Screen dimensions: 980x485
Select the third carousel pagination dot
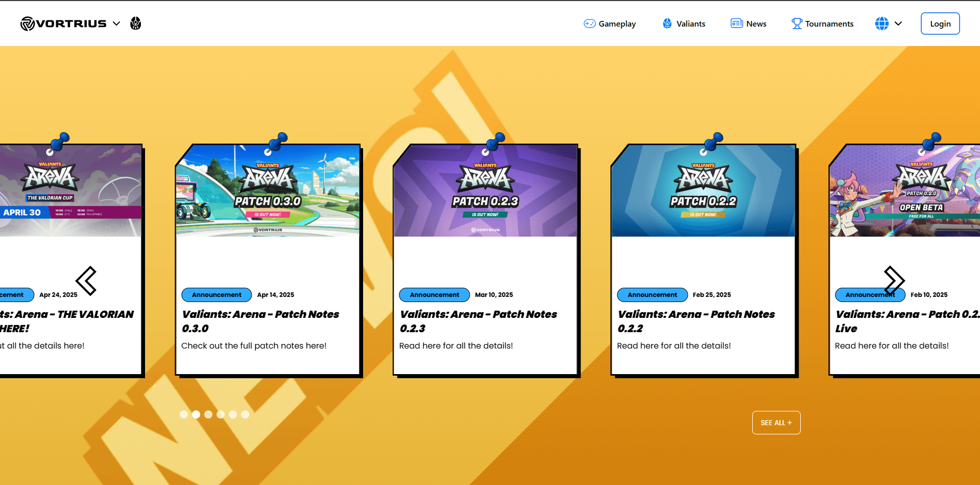point(208,414)
